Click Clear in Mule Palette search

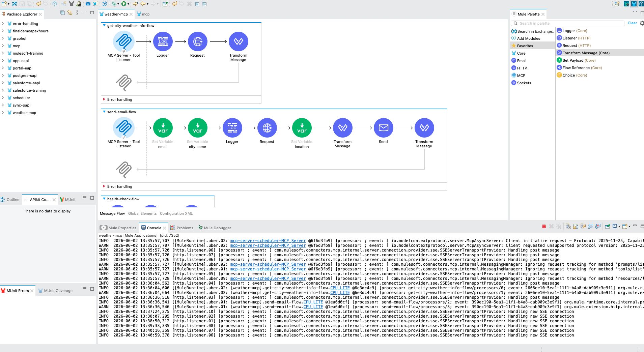coord(632,23)
